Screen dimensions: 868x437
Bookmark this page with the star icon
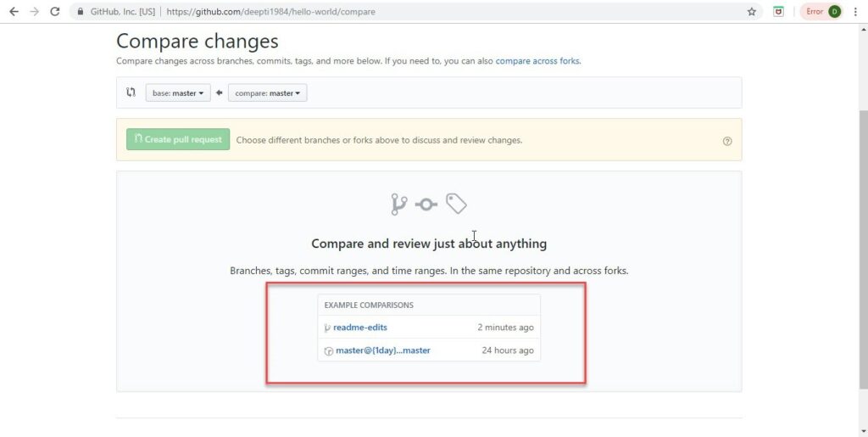pos(751,12)
